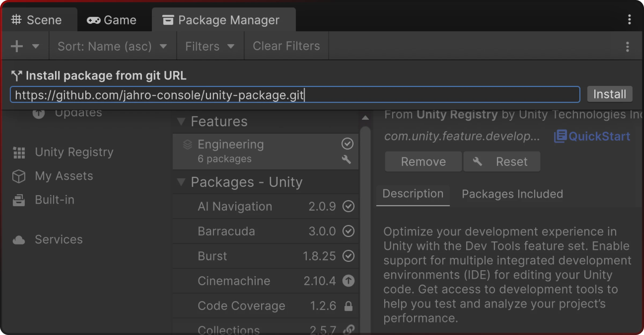The height and width of the screenshot is (335, 644).
Task: Collapse the Features section
Action: click(x=181, y=121)
